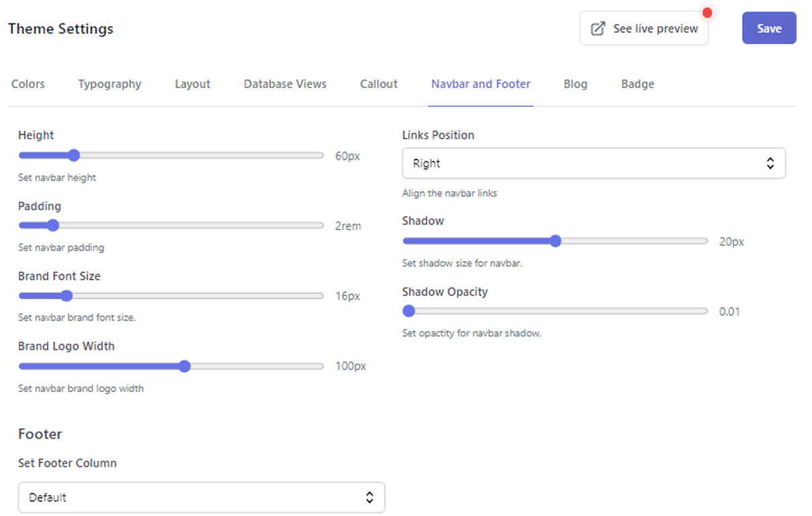Click the Links Position label
Image resolution: width=812 pixels, height=516 pixels.
coord(438,135)
